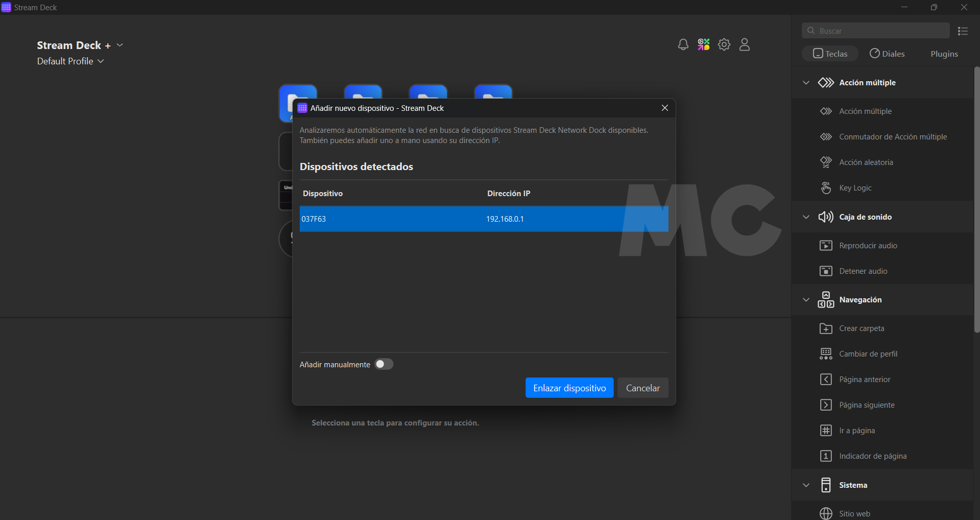Collapse the Caja de sonido section
The image size is (980, 520).
click(x=806, y=217)
